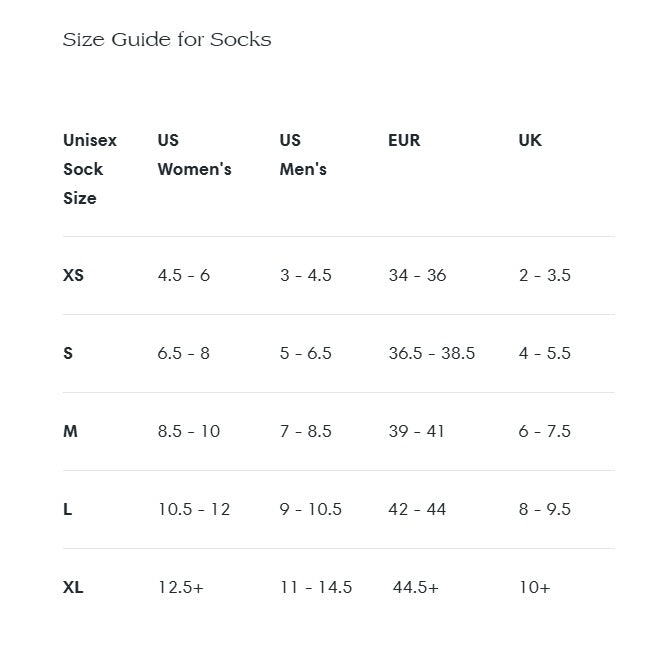Image resolution: width=657 pixels, height=657 pixels.
Task: Click the 44.5+ EUR size cell
Action: click(x=416, y=587)
